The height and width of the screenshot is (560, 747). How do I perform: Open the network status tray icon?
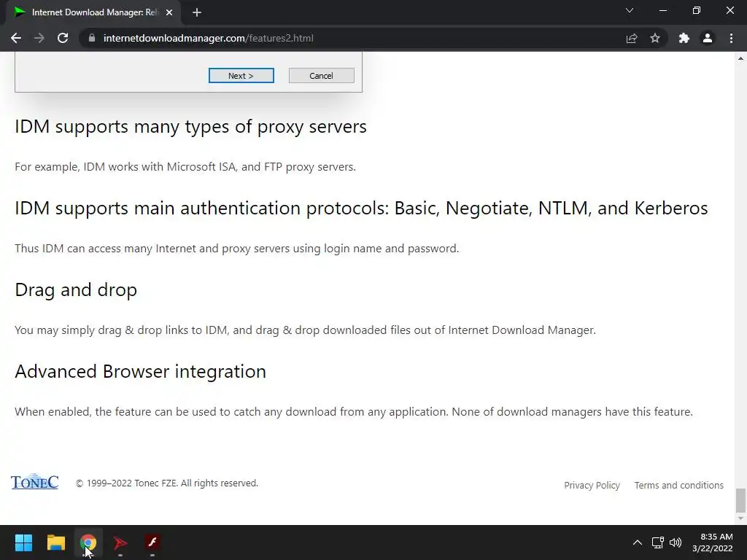point(658,542)
